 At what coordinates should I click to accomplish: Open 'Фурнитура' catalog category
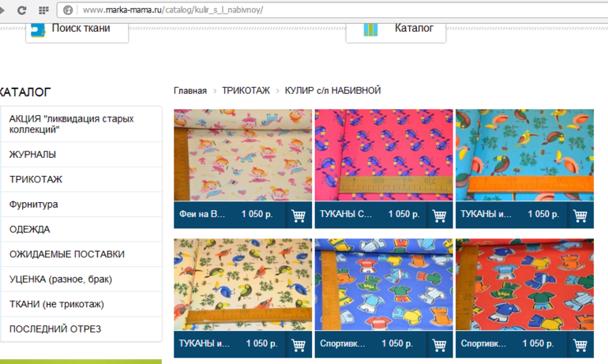click(34, 205)
